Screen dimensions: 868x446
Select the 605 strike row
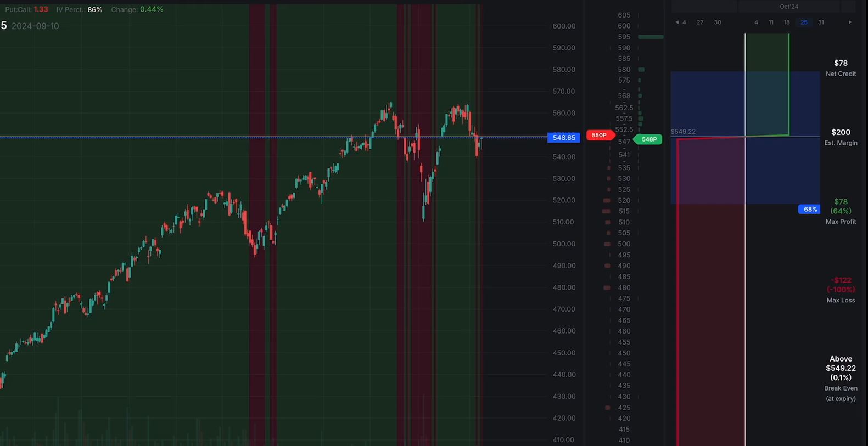point(624,15)
